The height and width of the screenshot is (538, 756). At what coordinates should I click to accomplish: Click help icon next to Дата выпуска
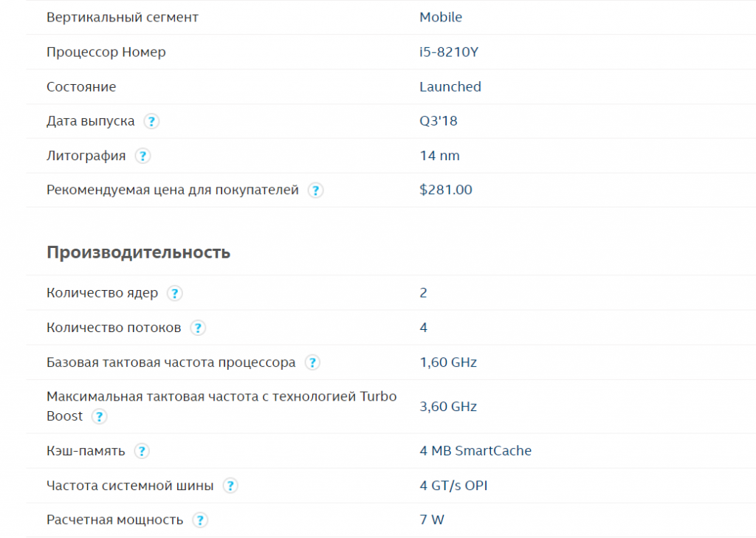tap(151, 122)
